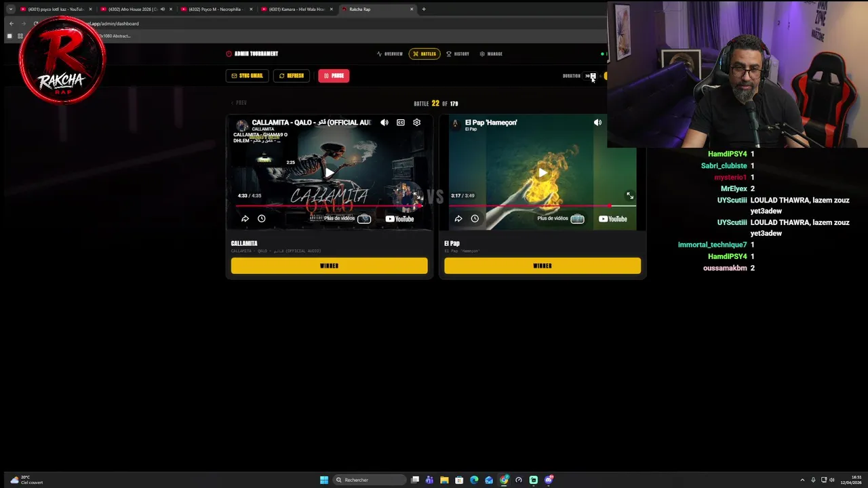The width and height of the screenshot is (868, 488).
Task: Toggle subtitles on the CALLAMITA video
Action: tap(401, 123)
